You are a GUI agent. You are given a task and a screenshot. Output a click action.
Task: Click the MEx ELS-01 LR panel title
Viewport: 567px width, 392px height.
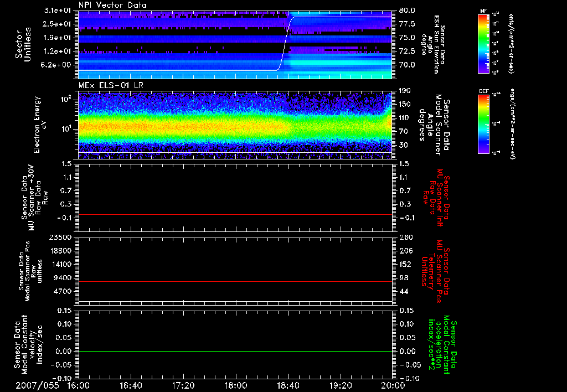tap(110, 85)
